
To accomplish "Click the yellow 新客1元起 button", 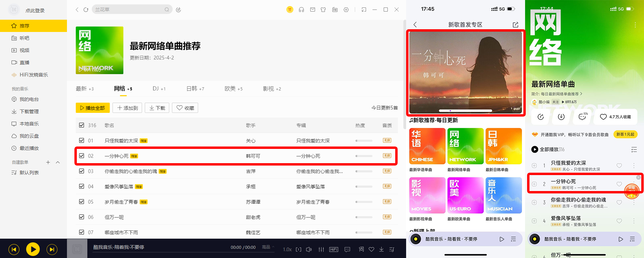I will click(625, 134).
